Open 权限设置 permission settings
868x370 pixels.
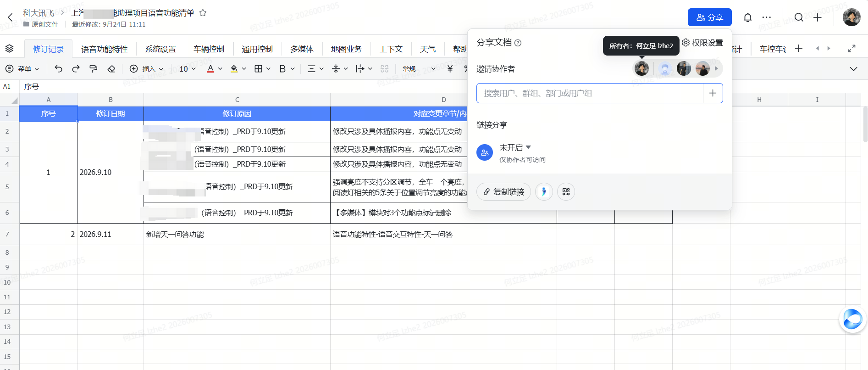(702, 43)
